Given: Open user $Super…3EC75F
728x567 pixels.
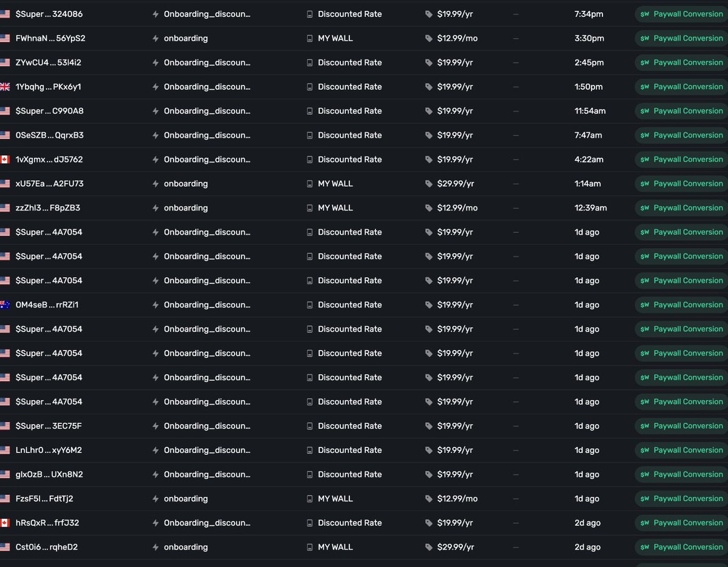Looking at the screenshot, I should click(x=49, y=426).
